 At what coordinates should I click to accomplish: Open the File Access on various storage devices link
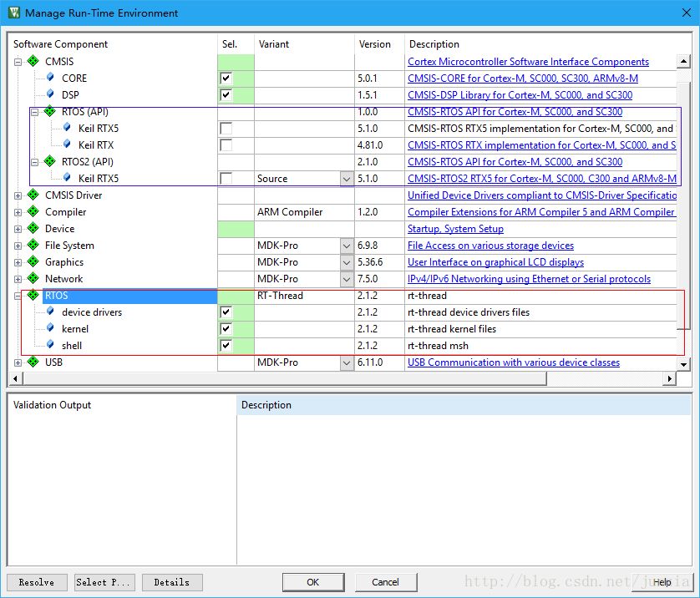pos(490,246)
